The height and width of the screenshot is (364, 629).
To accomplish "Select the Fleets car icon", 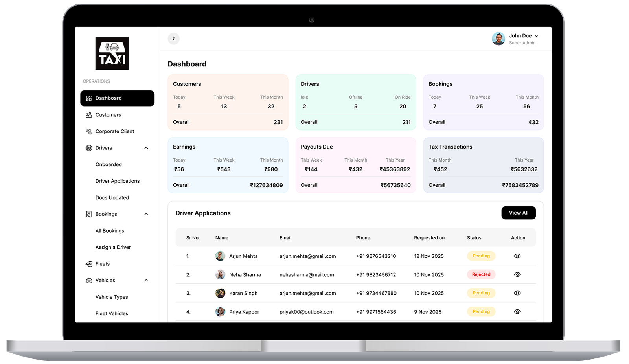I will [88, 263].
